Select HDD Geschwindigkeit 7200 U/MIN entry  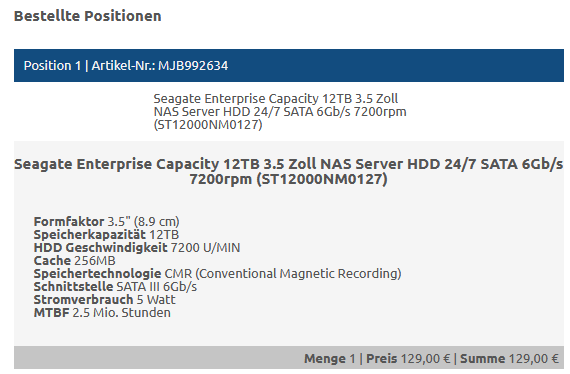137,248
